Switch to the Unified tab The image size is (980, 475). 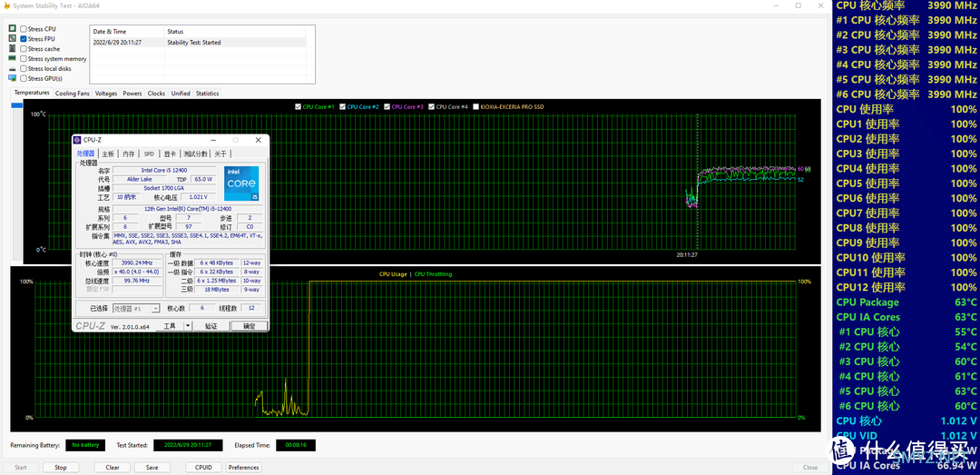coord(181,94)
